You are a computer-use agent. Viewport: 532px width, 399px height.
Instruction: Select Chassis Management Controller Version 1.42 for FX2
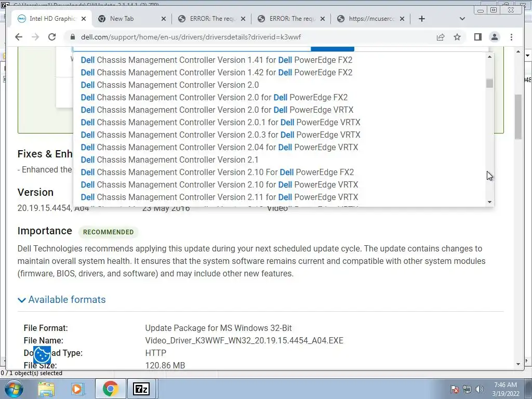pos(217,73)
